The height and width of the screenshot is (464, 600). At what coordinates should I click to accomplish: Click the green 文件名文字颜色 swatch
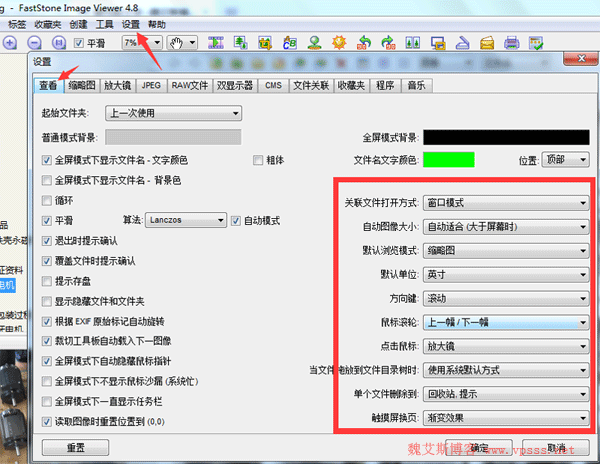click(448, 160)
